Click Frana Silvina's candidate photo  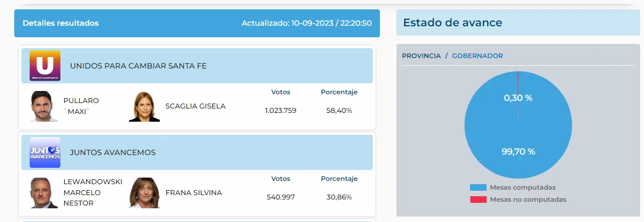pyautogui.click(x=144, y=192)
